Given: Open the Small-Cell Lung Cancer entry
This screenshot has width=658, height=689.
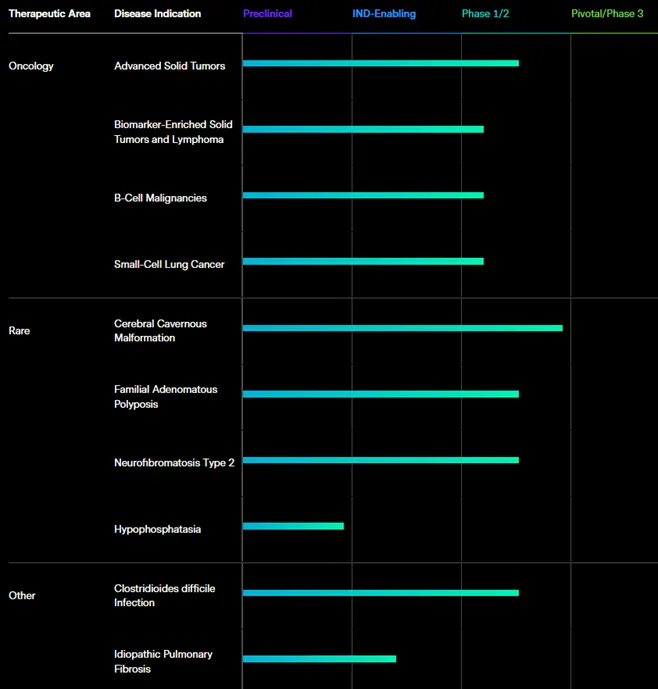Looking at the screenshot, I should [x=169, y=265].
